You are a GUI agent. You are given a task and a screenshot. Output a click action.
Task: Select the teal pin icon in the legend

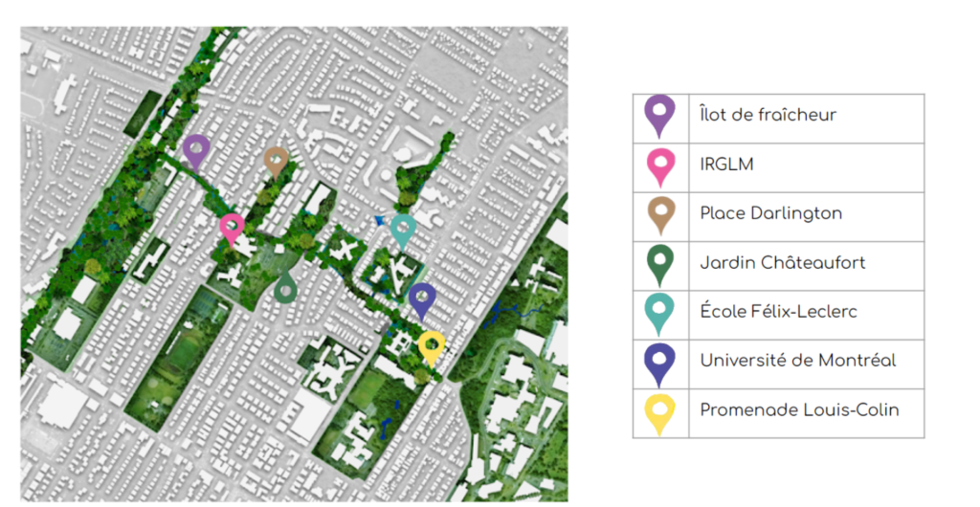pyautogui.click(x=660, y=312)
